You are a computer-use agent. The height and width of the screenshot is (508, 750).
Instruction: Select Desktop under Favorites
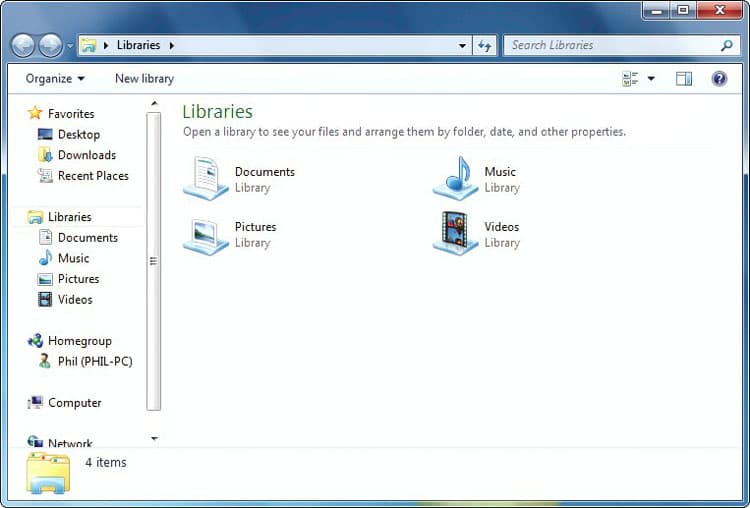78,134
